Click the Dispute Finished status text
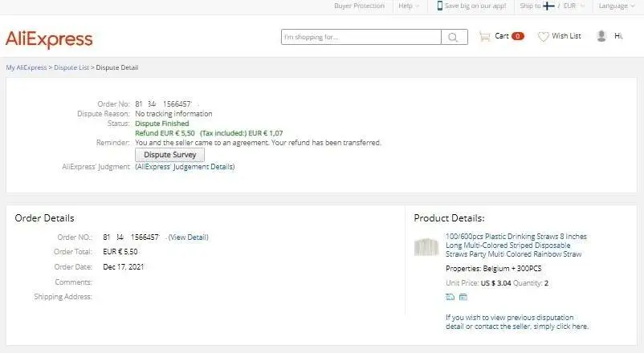The height and width of the screenshot is (353, 644). 162,124
